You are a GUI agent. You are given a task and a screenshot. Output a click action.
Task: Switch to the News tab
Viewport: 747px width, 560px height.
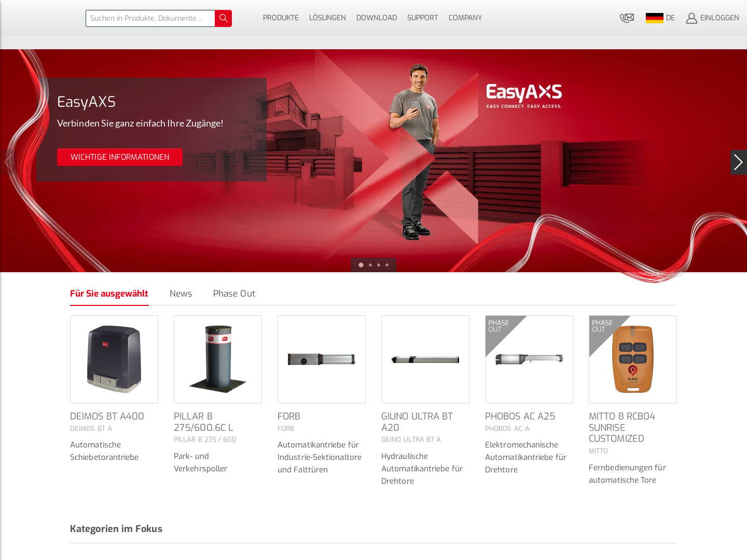tap(181, 293)
